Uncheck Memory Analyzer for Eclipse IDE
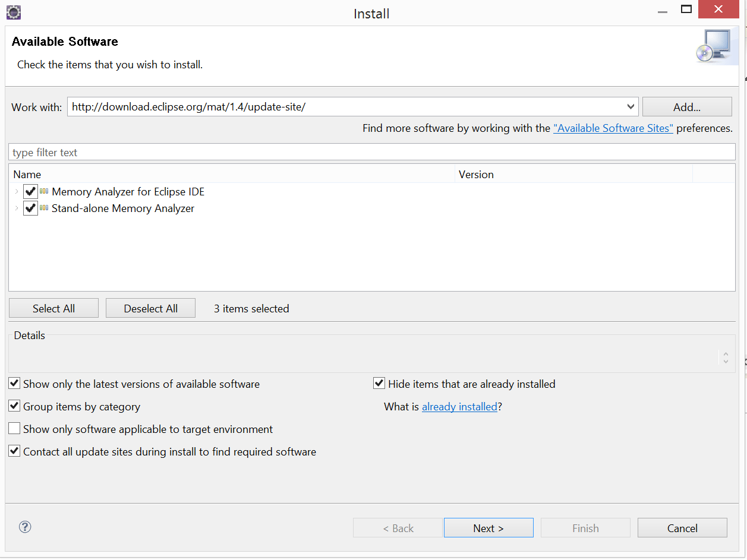The width and height of the screenshot is (747, 560). coord(30,191)
